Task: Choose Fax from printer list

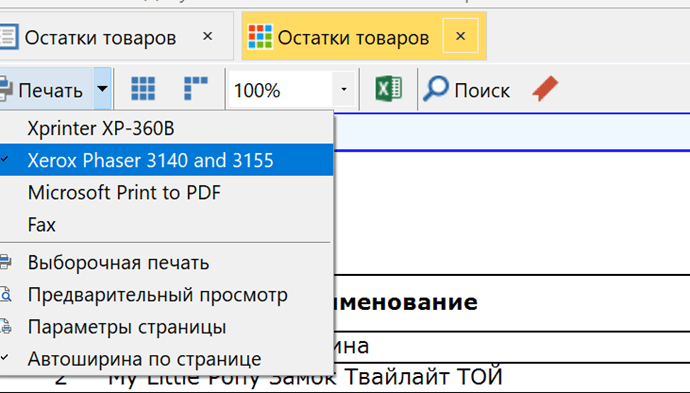Action: coord(166,224)
